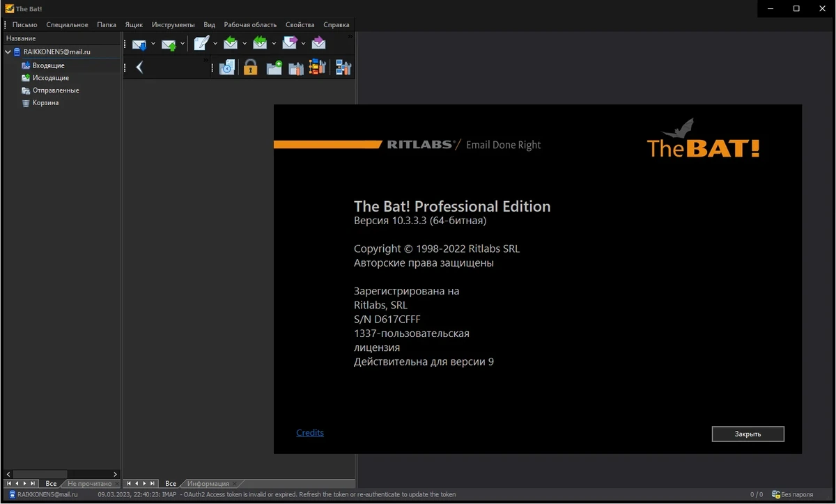This screenshot has width=836, height=504.
Task: Click the padlock lock icon
Action: 250,68
